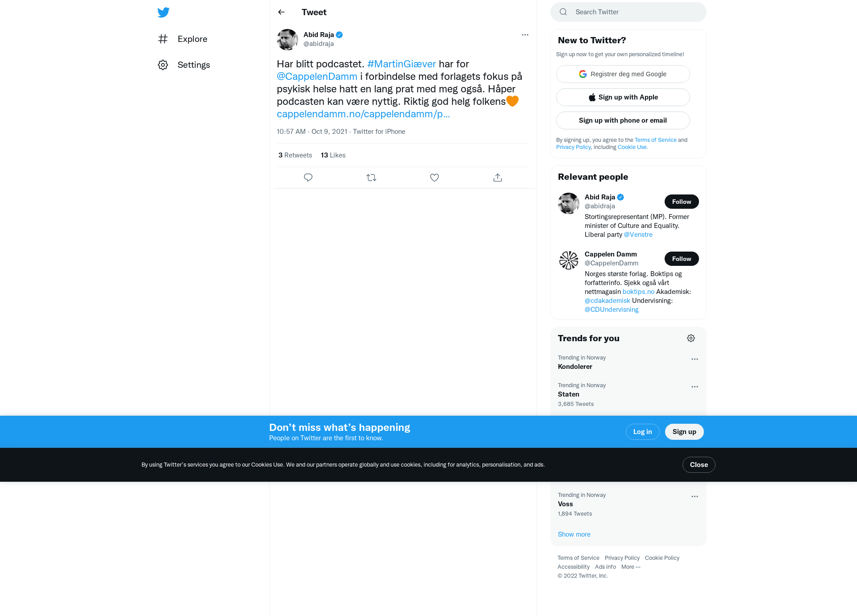Image resolution: width=857 pixels, height=616 pixels.
Task: Open more options for Voss trend
Action: tap(695, 496)
